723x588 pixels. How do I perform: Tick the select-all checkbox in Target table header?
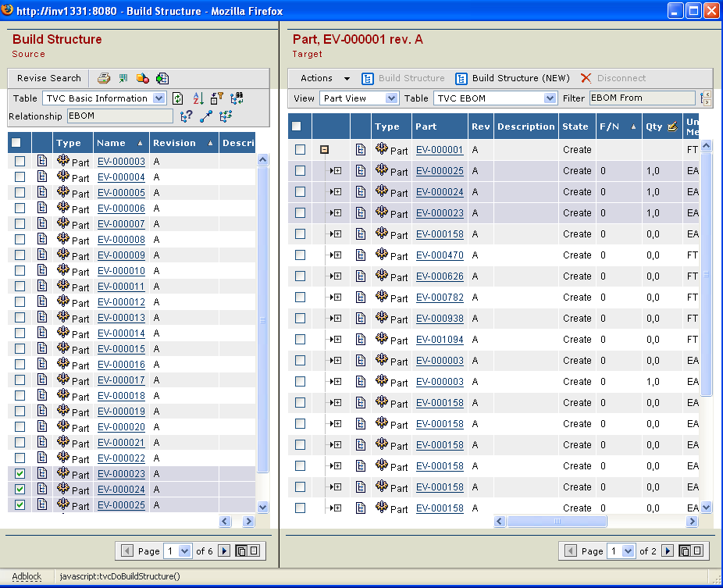297,127
